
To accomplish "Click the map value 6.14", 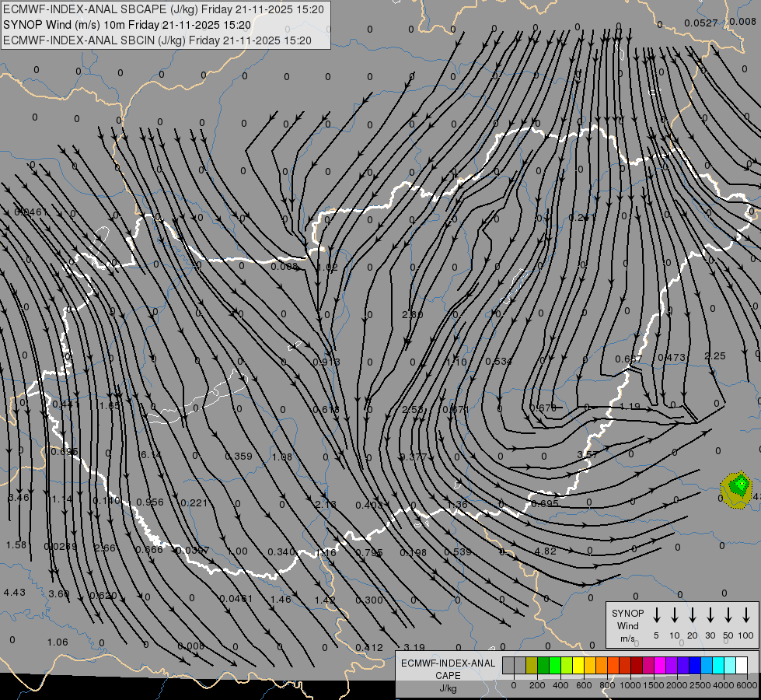I will coord(150,454).
